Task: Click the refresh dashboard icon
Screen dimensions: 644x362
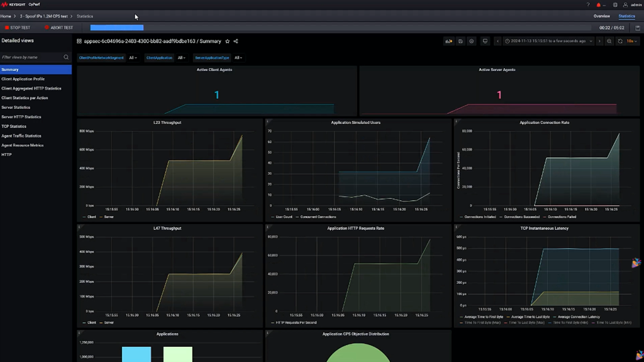Action: (x=620, y=42)
